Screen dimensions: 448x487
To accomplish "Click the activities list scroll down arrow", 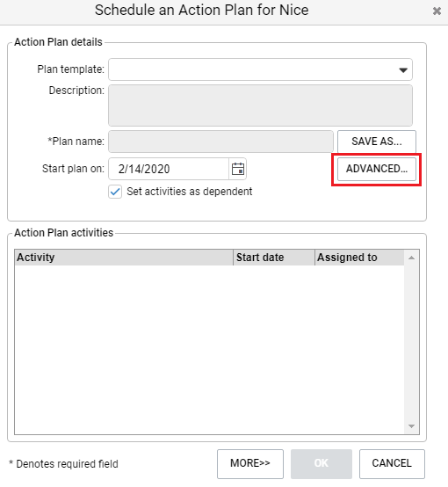I will [412, 426].
